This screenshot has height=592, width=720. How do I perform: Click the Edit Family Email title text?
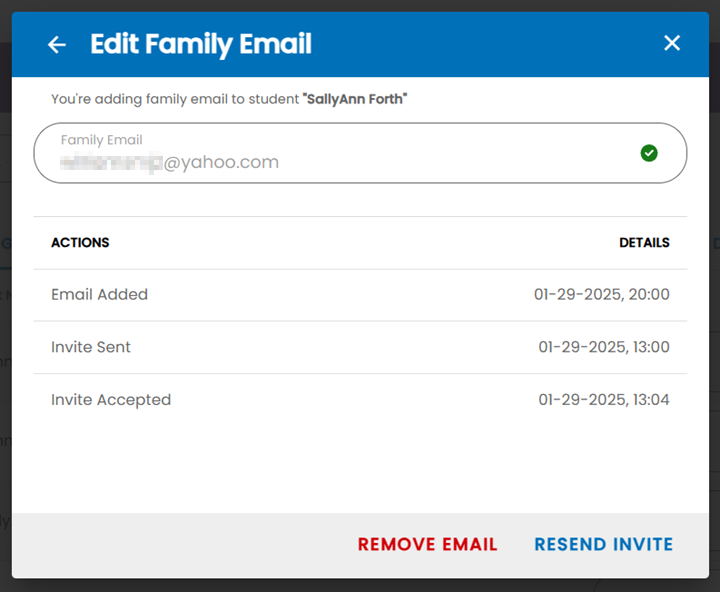point(201,45)
